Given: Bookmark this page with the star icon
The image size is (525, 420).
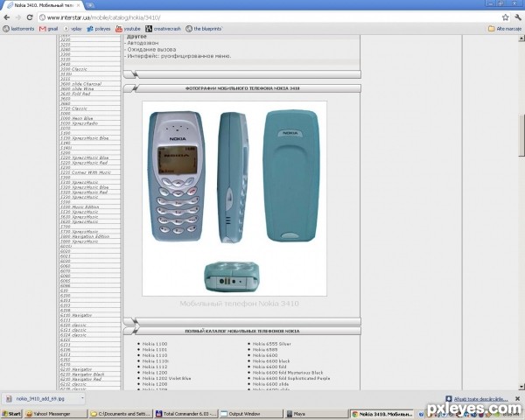Looking at the screenshot, I should click(x=505, y=17).
